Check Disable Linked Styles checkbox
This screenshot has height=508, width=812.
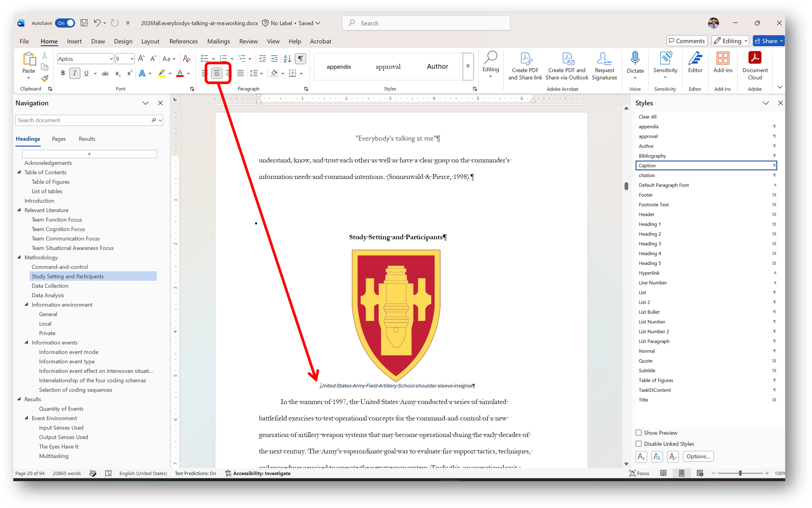[639, 444]
